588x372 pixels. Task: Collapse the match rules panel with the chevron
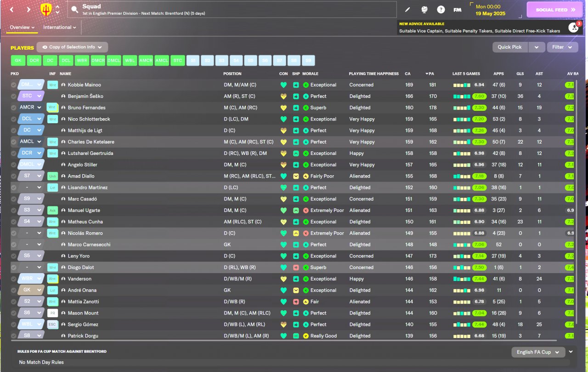click(571, 352)
